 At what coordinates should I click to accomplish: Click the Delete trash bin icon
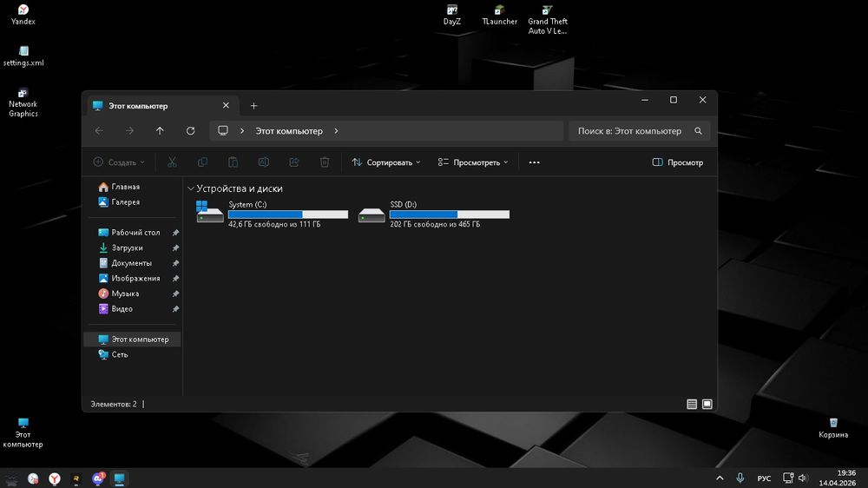coord(325,162)
